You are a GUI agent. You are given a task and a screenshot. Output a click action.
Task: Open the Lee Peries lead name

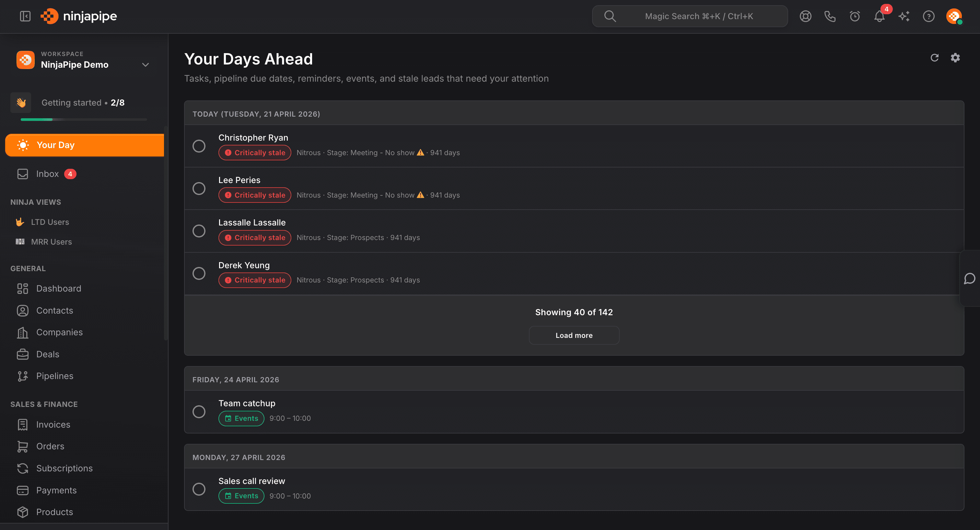[239, 180]
